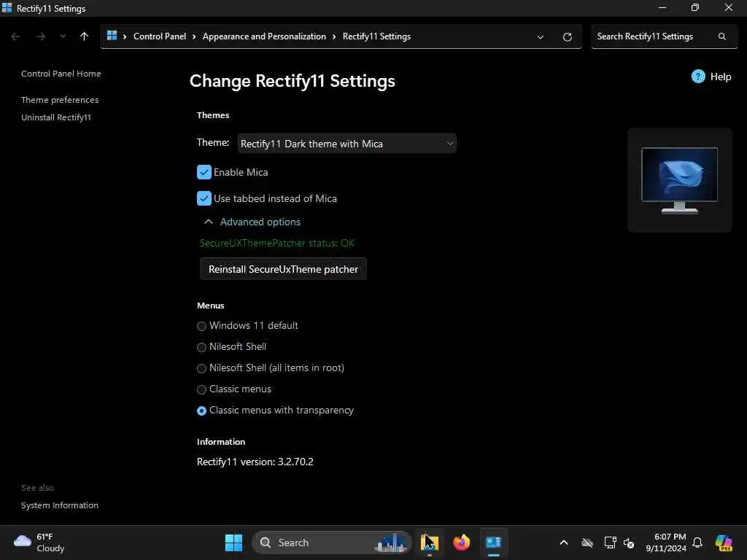Open the Help icon

pos(698,77)
